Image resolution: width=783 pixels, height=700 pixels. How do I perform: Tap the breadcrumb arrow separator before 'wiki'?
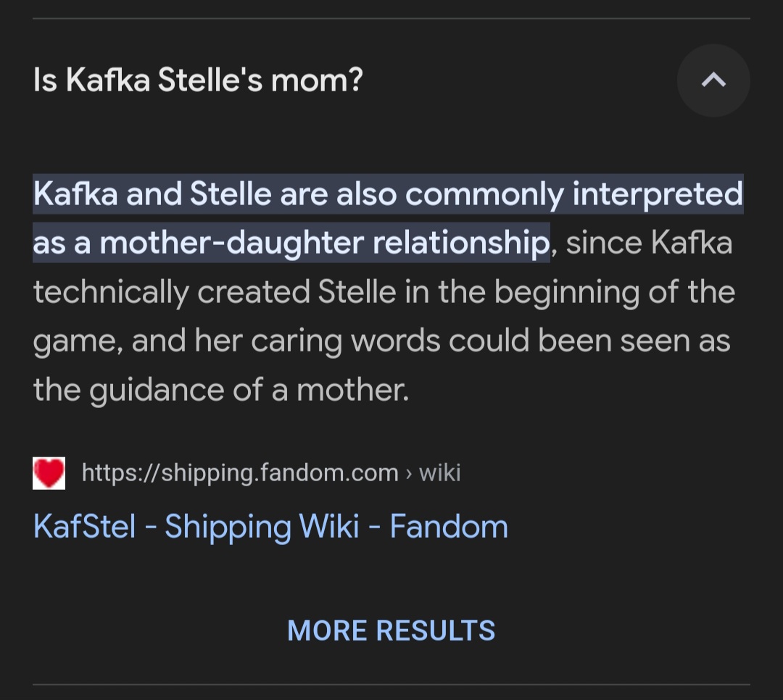[x=410, y=472]
